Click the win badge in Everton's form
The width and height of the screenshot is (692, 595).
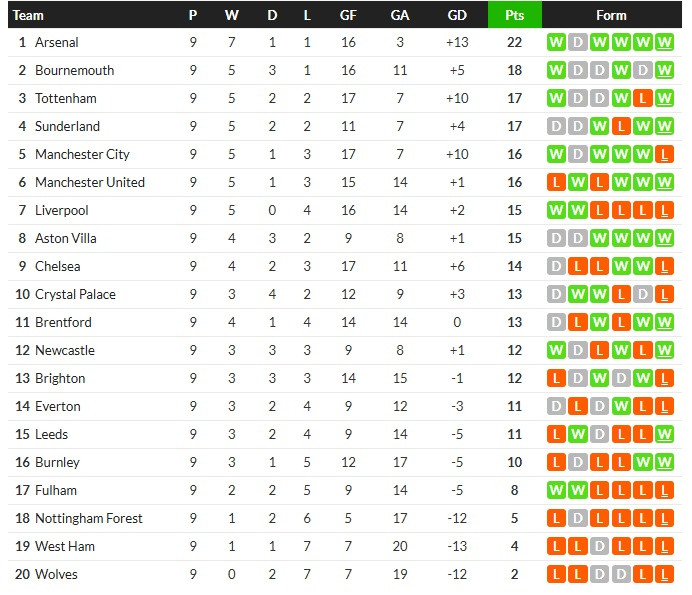tap(621, 407)
